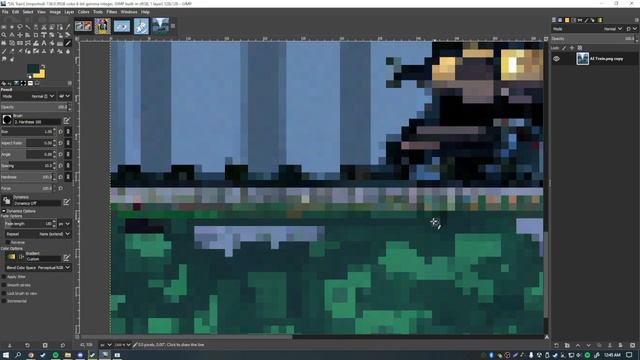Select the Crop tool
The height and width of the screenshot is (360, 640).
[36, 35]
